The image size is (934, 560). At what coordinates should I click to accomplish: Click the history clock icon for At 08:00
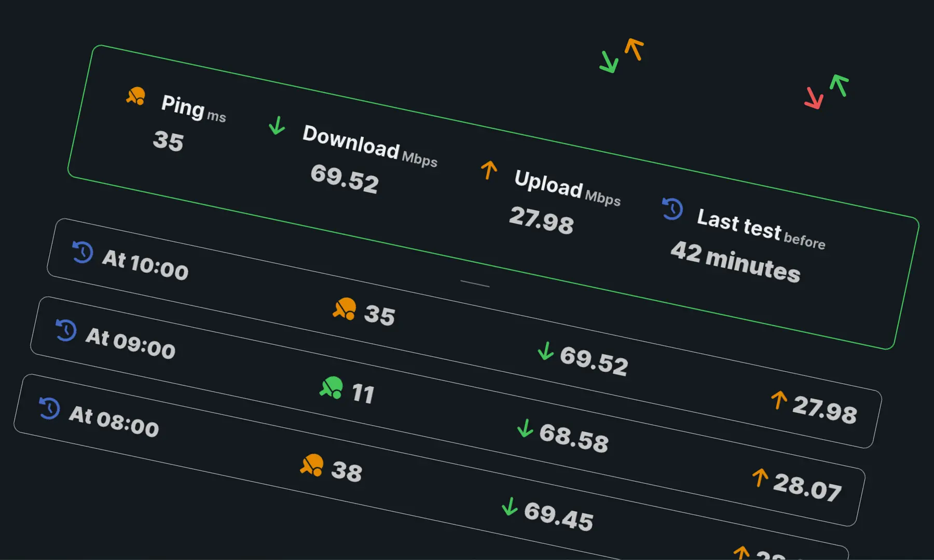49,408
